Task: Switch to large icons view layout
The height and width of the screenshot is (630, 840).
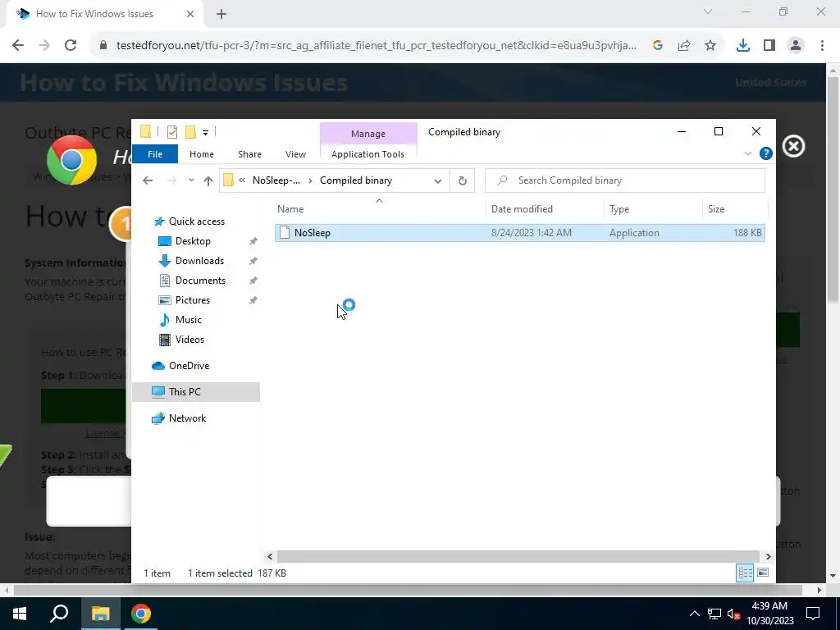Action: [x=763, y=573]
